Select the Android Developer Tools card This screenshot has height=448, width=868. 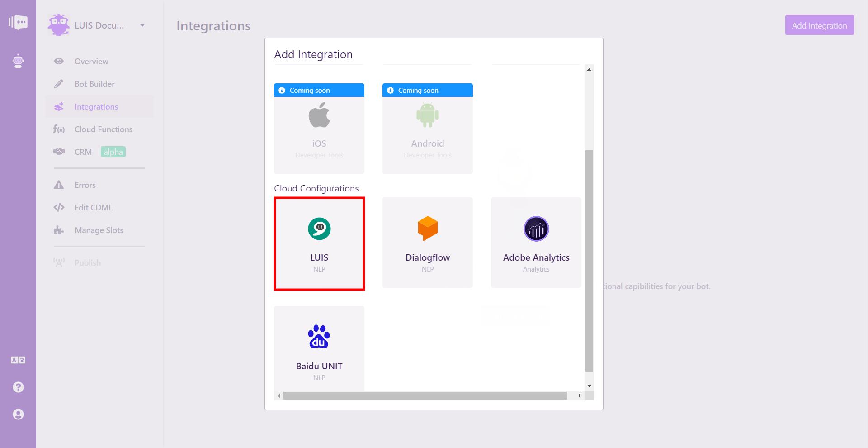[428, 129]
